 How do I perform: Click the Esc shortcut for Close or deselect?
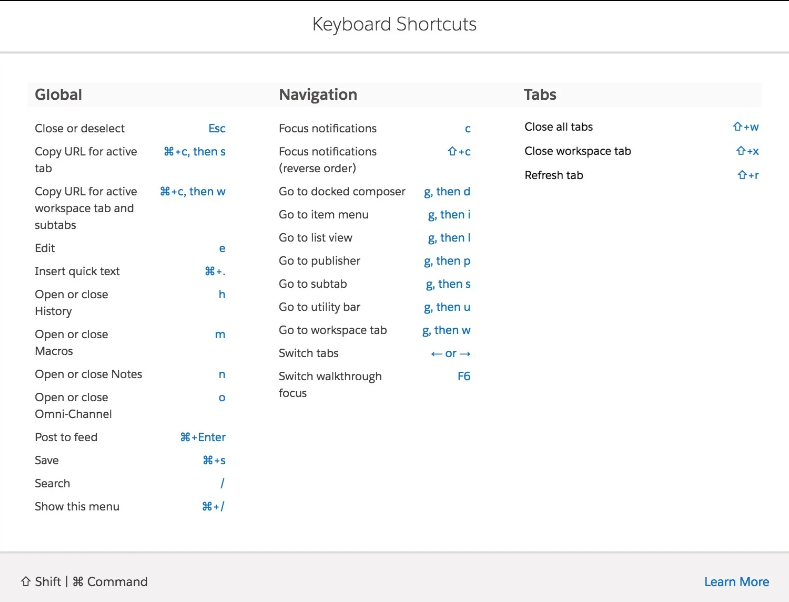(216, 129)
